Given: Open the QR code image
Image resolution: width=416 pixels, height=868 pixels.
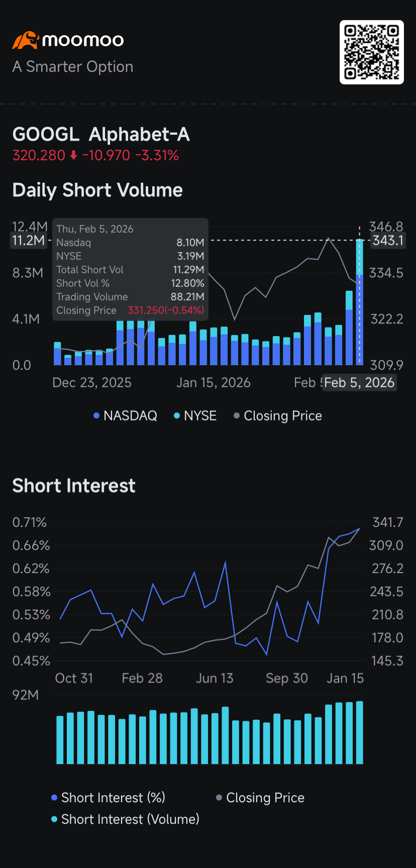Looking at the screenshot, I should (372, 52).
